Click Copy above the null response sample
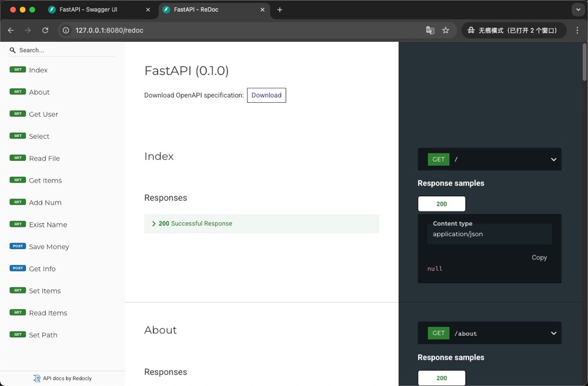588x386 pixels. click(539, 257)
